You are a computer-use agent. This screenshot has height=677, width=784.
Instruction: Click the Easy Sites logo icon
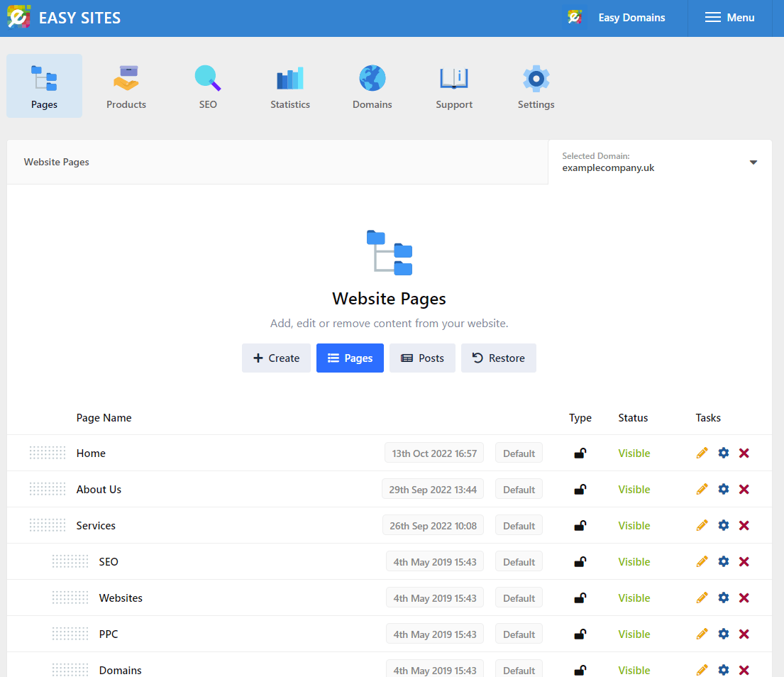click(19, 18)
